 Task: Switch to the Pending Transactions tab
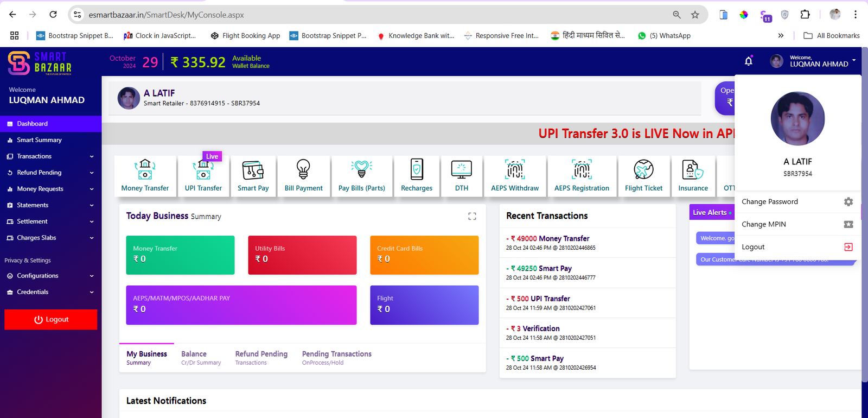coord(336,357)
